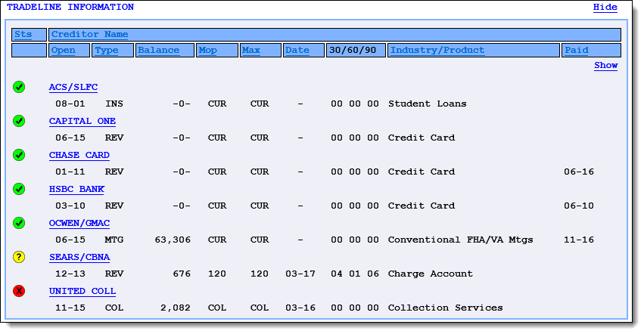Open the ACS/SLFC creditor link
The height and width of the screenshot is (334, 644).
pos(73,88)
